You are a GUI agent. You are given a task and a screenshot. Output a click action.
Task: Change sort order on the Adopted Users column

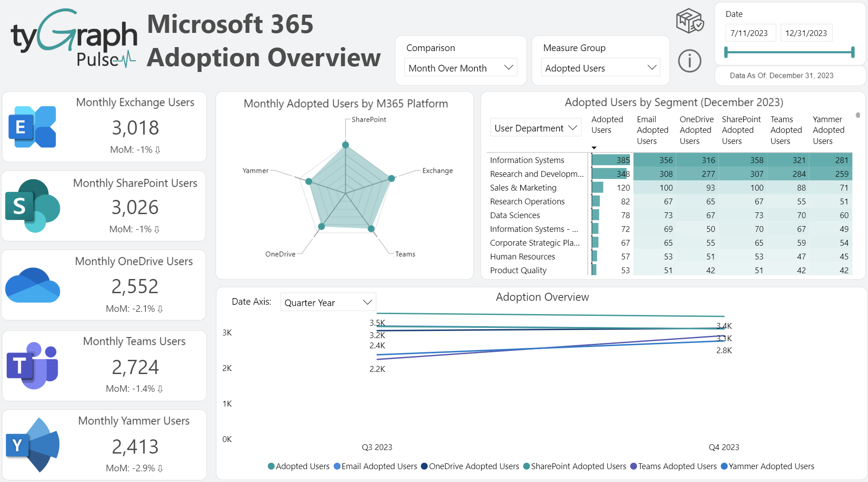click(594, 147)
